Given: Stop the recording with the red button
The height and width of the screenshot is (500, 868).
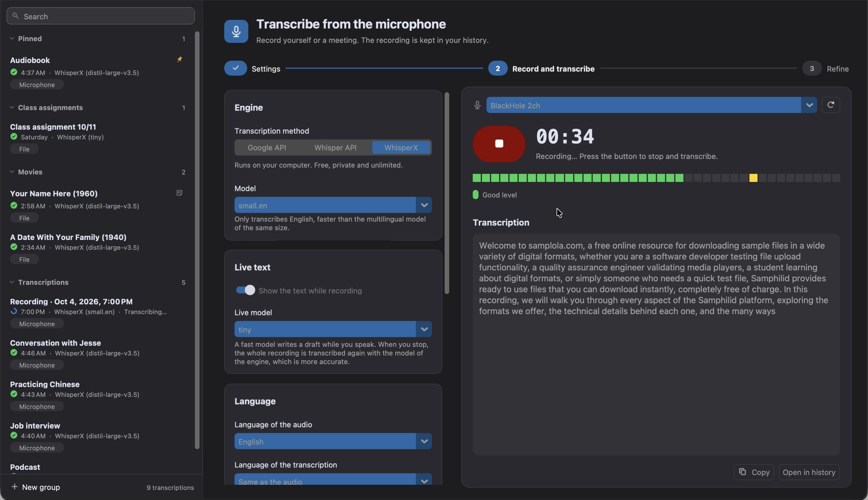Looking at the screenshot, I should pyautogui.click(x=499, y=144).
